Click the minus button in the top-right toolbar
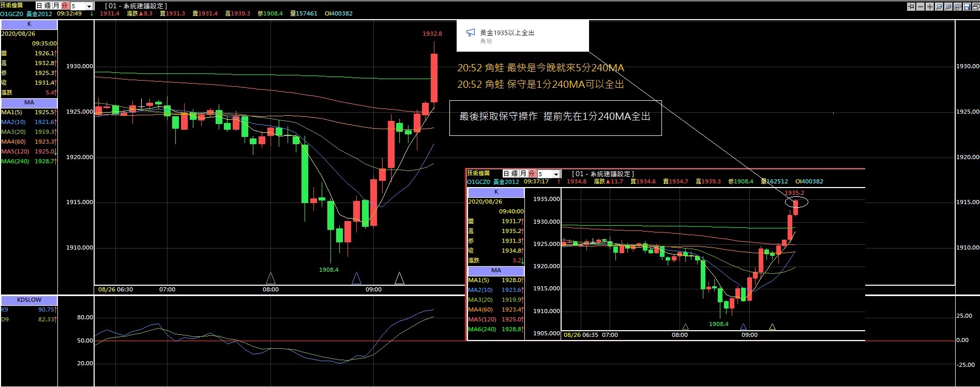This screenshot has width=980, height=387. pyautogui.click(x=921, y=7)
